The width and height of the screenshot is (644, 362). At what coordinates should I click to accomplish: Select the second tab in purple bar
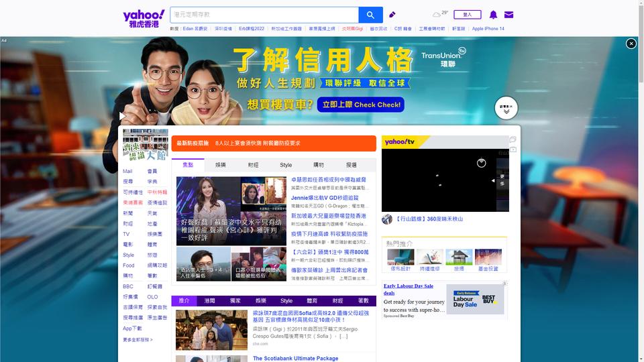coord(210,301)
